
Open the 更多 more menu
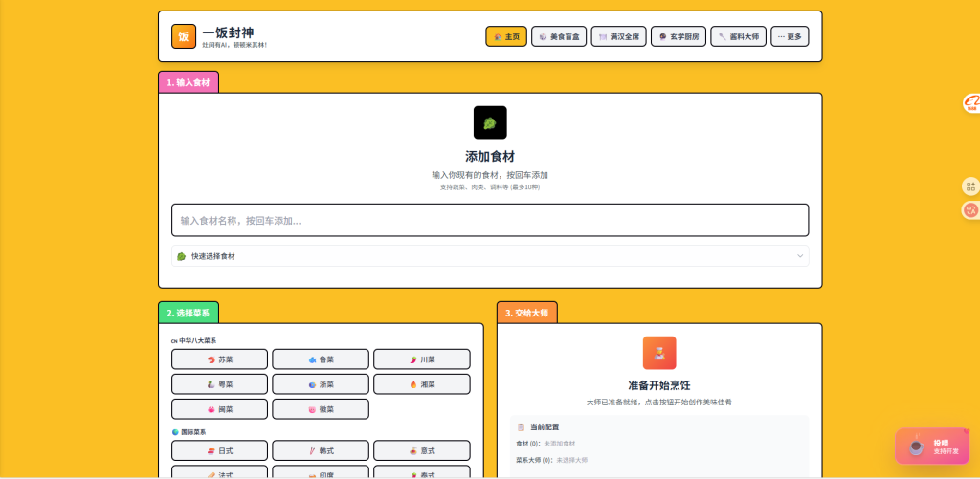(790, 37)
